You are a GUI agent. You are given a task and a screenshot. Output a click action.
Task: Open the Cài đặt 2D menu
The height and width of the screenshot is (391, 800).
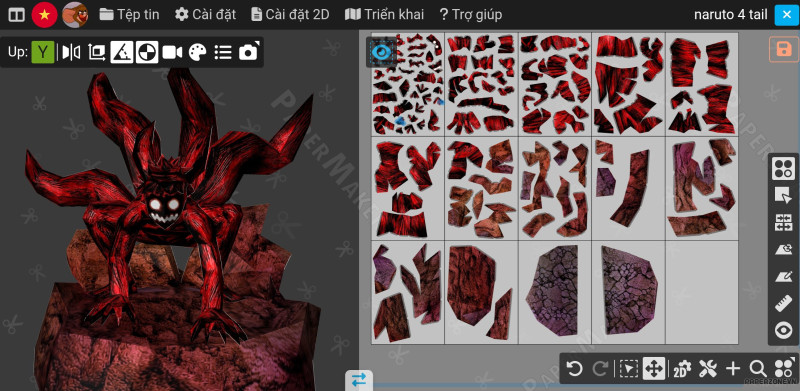(x=290, y=15)
